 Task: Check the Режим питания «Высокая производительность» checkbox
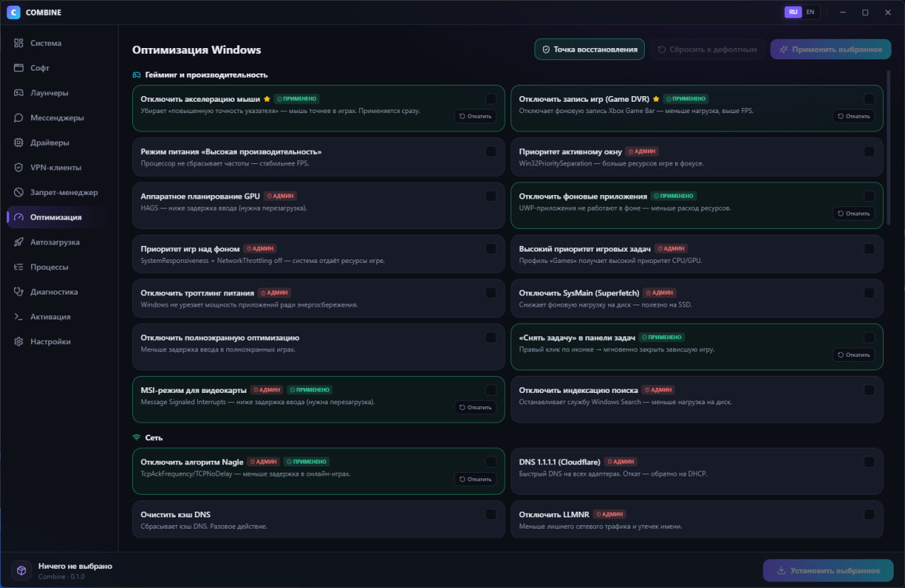[x=491, y=151]
